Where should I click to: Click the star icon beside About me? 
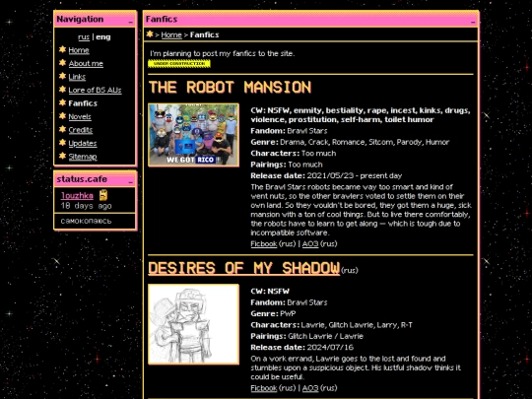[x=62, y=63]
